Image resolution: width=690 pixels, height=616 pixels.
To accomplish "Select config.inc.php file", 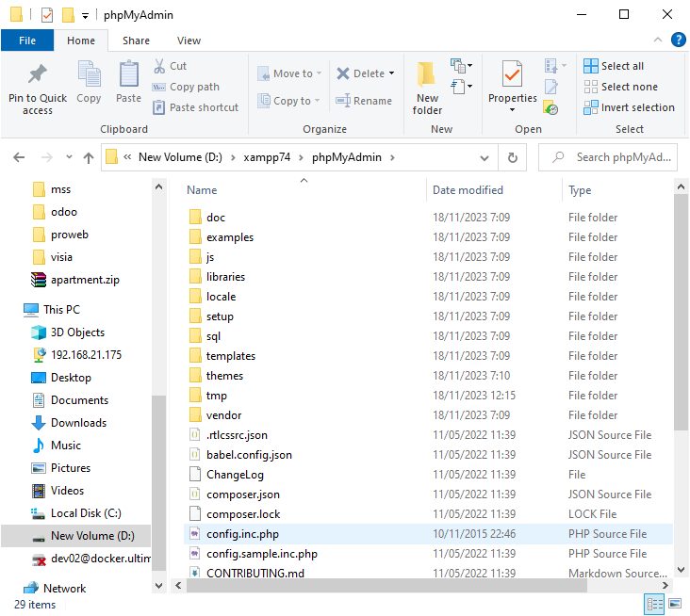I will 428,534.
